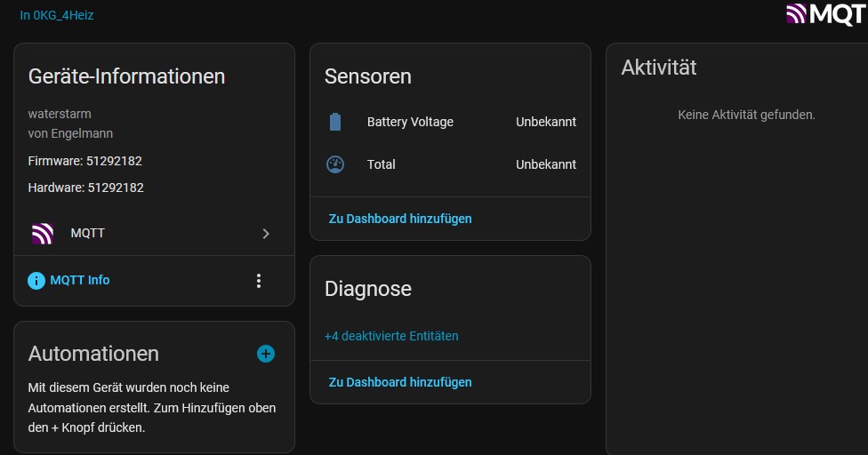
Task: Click the Total gauge icon
Action: [335, 164]
